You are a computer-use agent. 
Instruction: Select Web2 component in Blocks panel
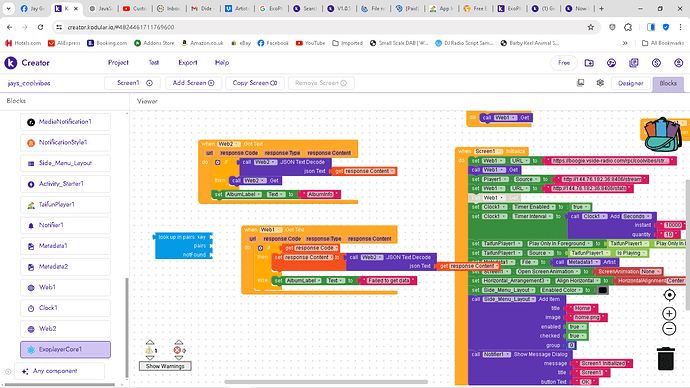pyautogui.click(x=65, y=329)
